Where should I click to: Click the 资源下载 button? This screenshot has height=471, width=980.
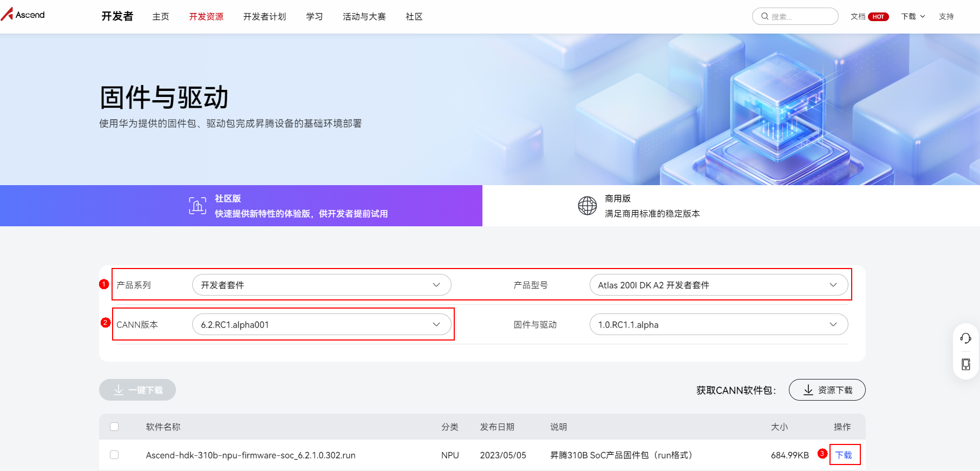click(x=827, y=390)
